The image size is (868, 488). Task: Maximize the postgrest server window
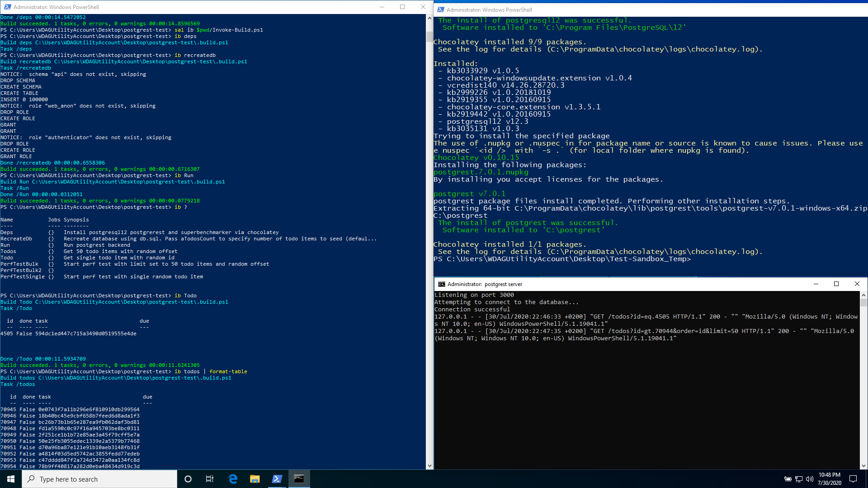coord(836,284)
